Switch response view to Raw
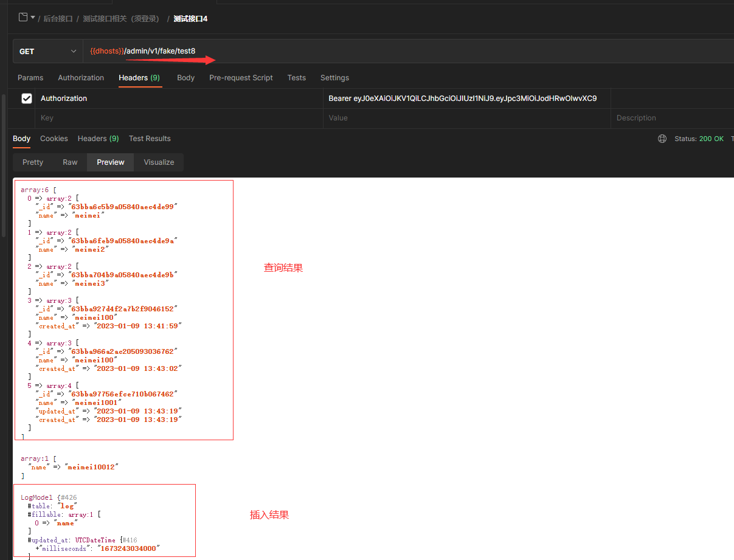 70,162
